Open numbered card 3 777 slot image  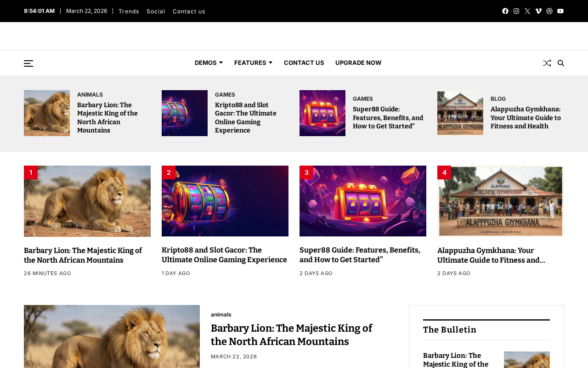coord(363,201)
